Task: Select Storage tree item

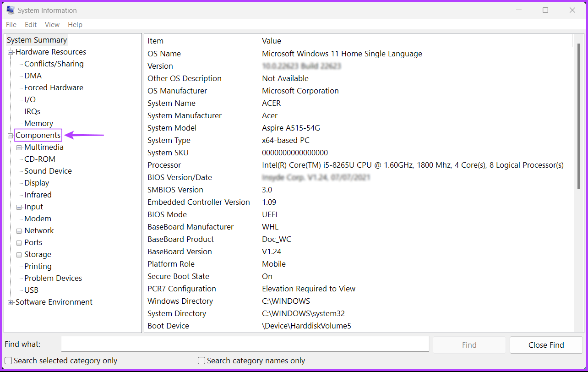Action: click(38, 254)
